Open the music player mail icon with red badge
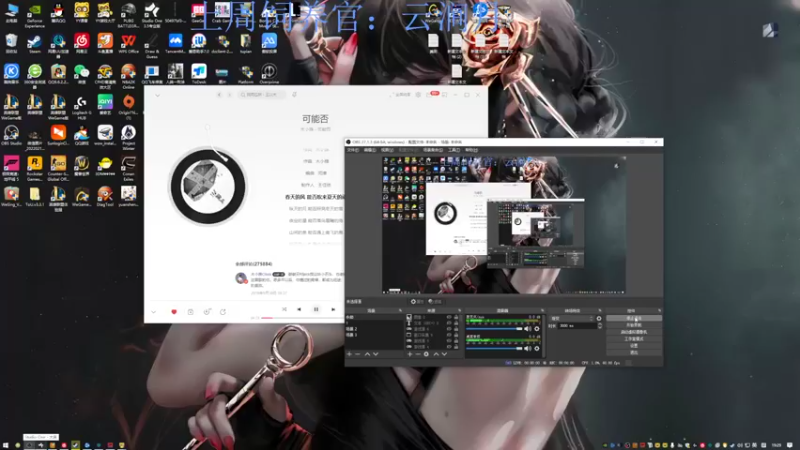The width and height of the screenshot is (800, 450). [x=432, y=94]
